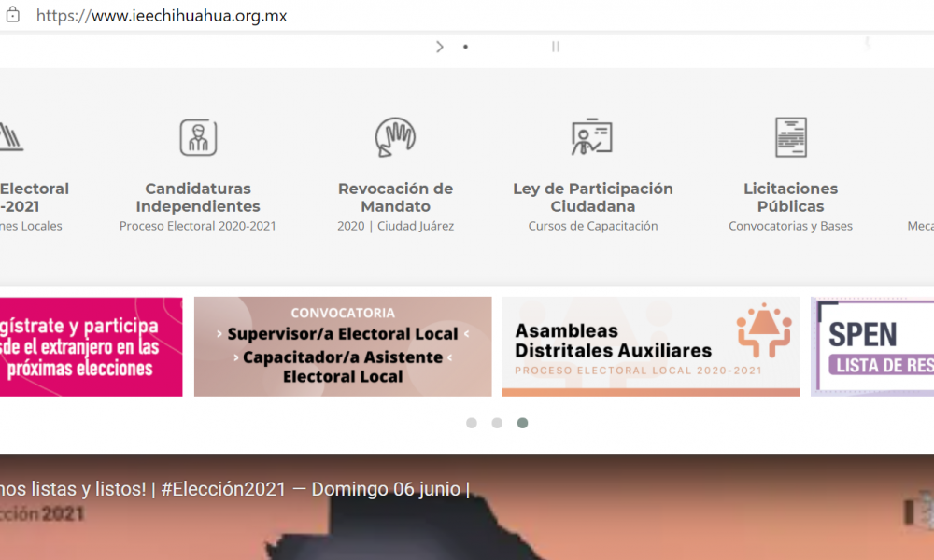This screenshot has height=560, width=934.
Task: Open the Asambleas Distritales Auxiliares banner
Action: (x=651, y=347)
